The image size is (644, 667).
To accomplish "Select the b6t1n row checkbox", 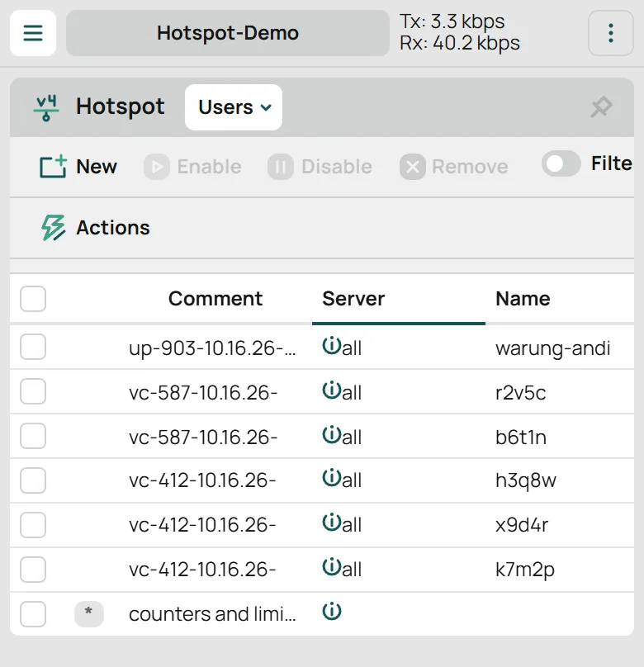I will point(33,436).
